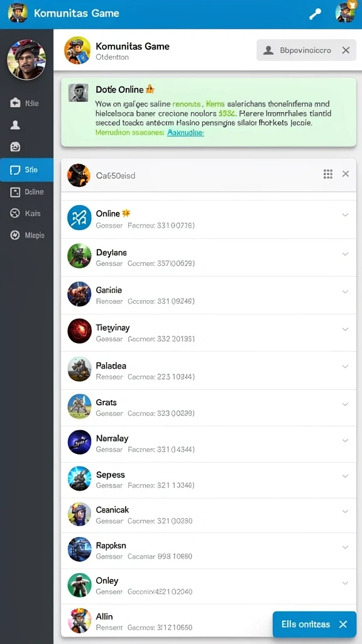Click the red Tiepyinay game icon

tap(79, 331)
